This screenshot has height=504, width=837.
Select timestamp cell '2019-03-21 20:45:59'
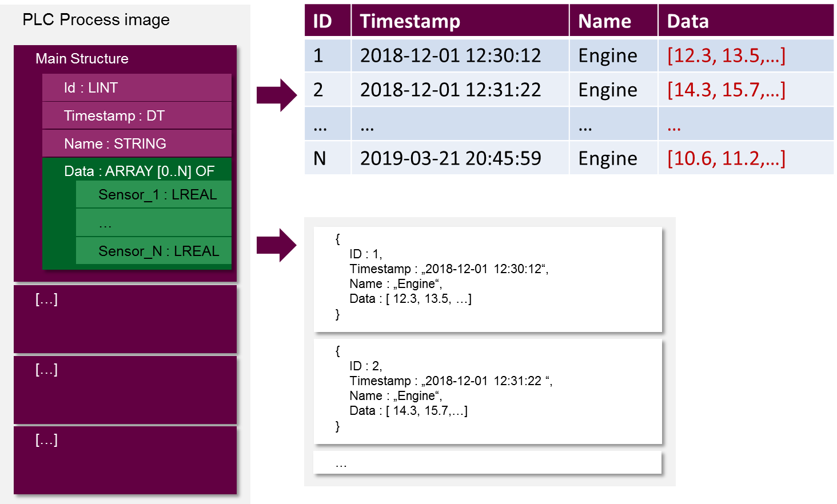pyautogui.click(x=460, y=158)
